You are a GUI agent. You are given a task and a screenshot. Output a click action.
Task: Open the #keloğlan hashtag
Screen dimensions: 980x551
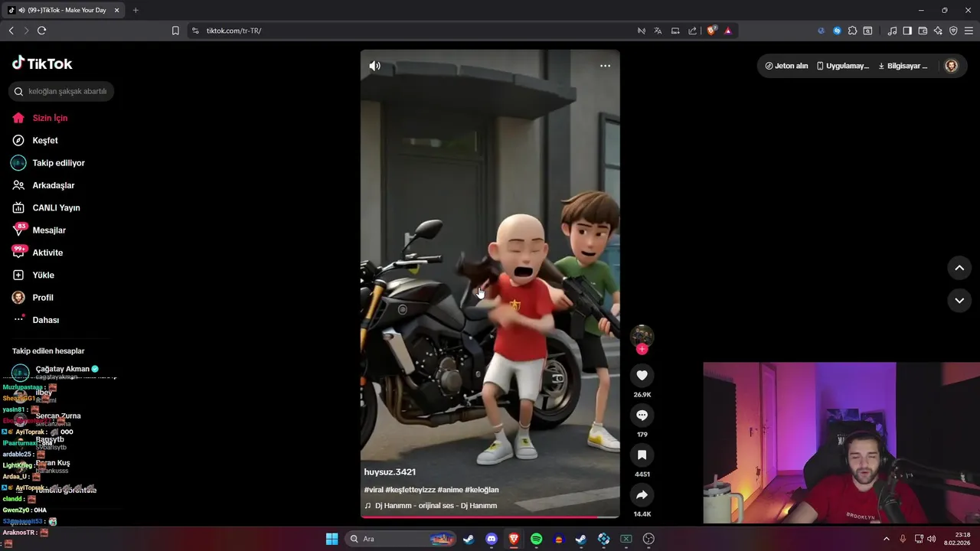coord(482,490)
